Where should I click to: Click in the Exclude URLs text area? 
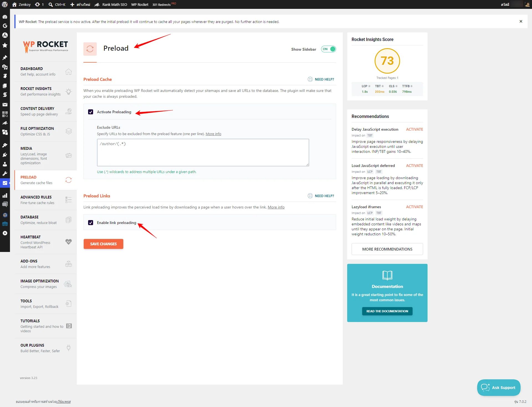tap(203, 153)
